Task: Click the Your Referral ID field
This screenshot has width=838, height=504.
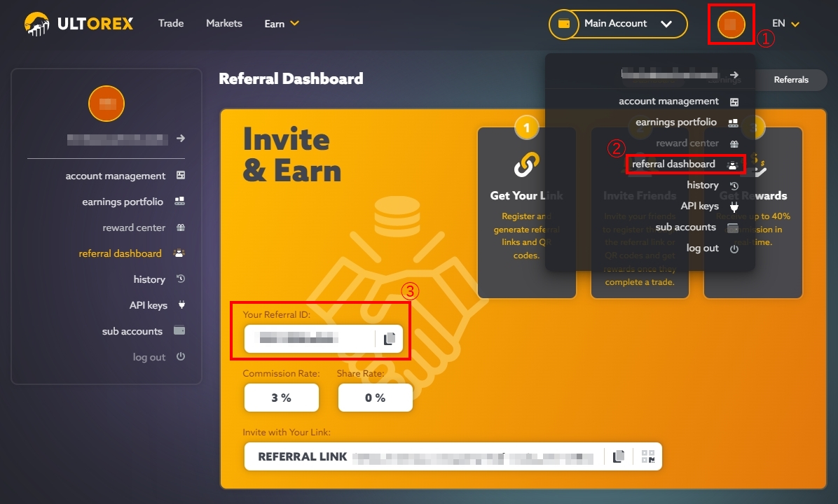Action: (x=310, y=339)
